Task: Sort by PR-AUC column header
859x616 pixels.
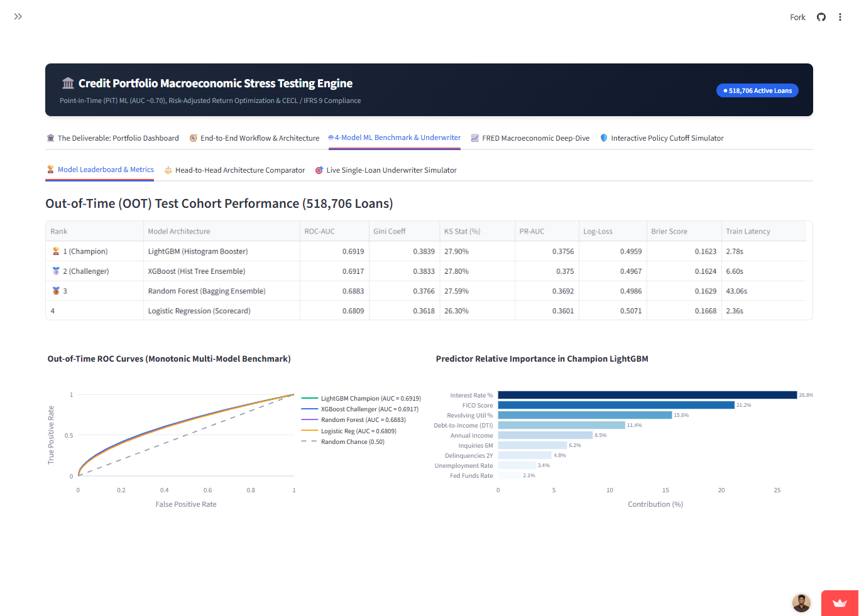Action: tap(547, 231)
